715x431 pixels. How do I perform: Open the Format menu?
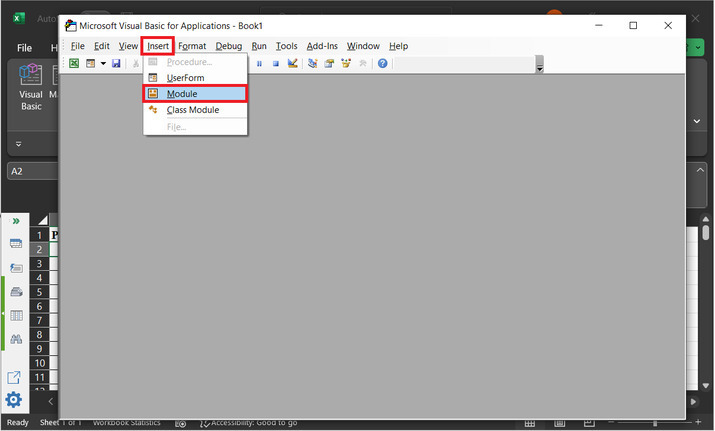pos(192,46)
